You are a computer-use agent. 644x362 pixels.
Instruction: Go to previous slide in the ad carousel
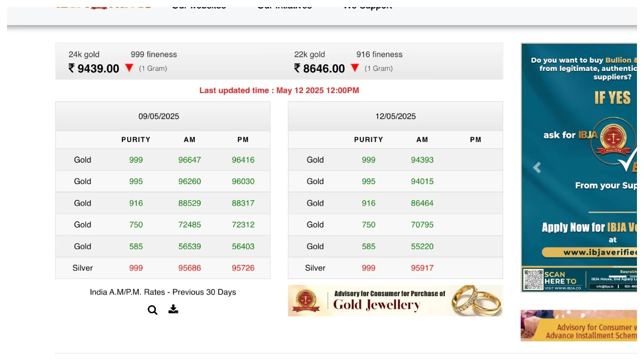[537, 167]
